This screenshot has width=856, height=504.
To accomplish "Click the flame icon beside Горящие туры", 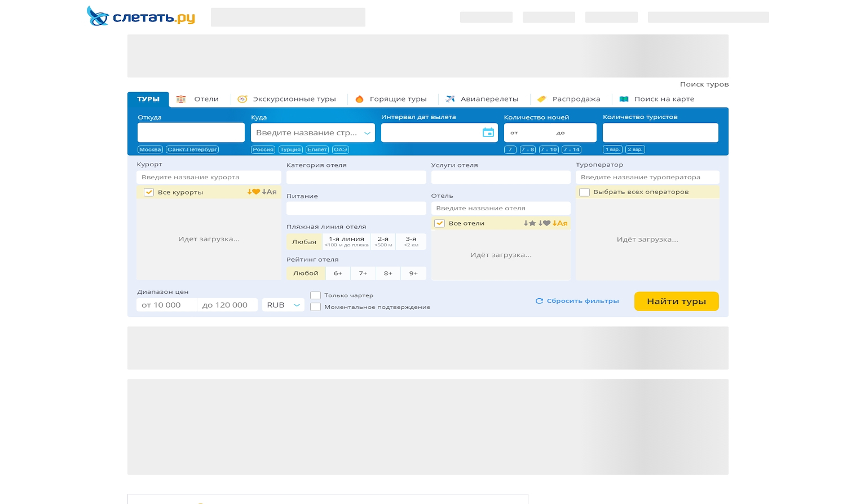I will (359, 99).
